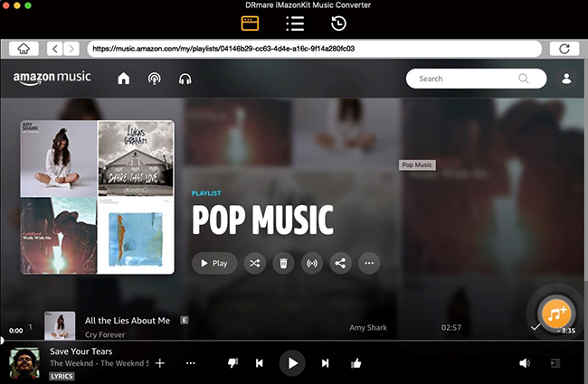The image size is (588, 384).
Task: Click the Save Your Tears song title
Action: 81,351
